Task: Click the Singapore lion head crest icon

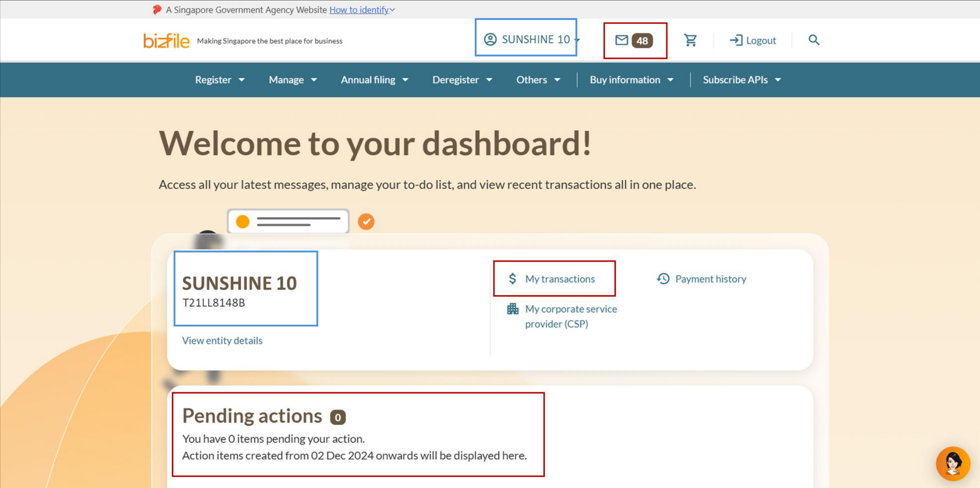Action: pos(157,9)
